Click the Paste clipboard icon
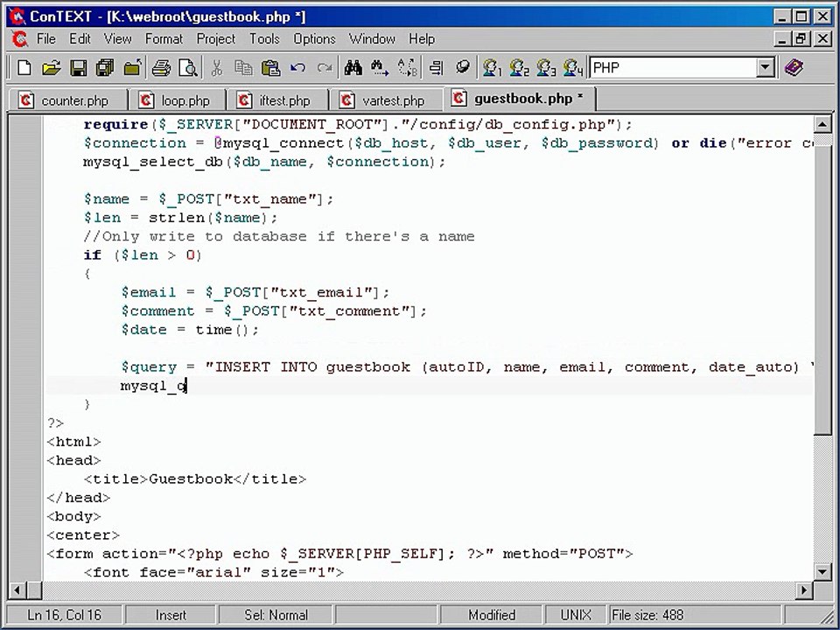The image size is (840, 630). [271, 68]
